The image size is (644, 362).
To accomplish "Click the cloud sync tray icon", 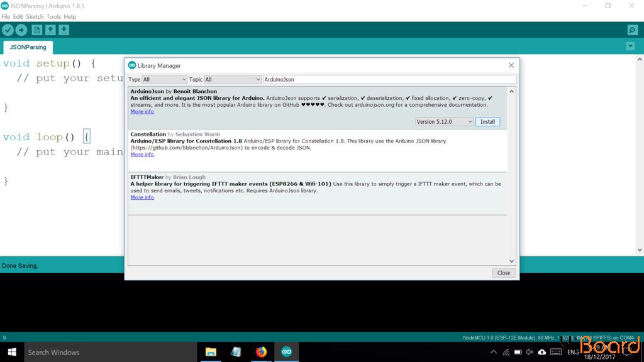I will pyautogui.click(x=542, y=352).
